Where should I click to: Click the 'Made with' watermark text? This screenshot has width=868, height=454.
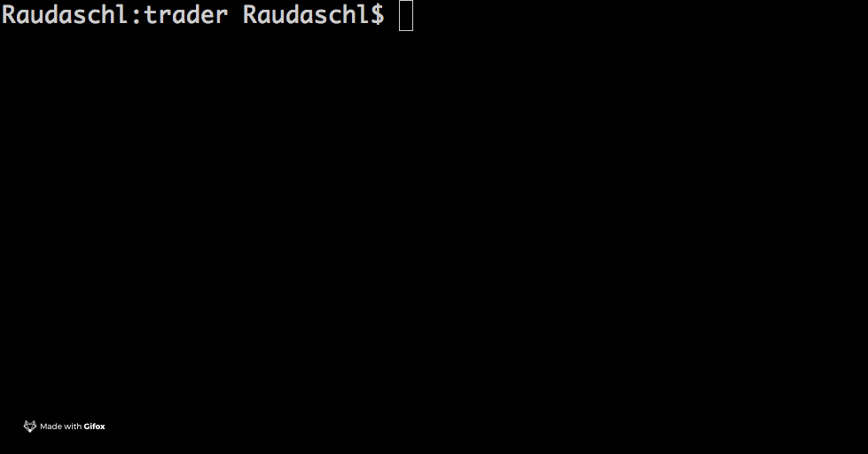click(61, 427)
